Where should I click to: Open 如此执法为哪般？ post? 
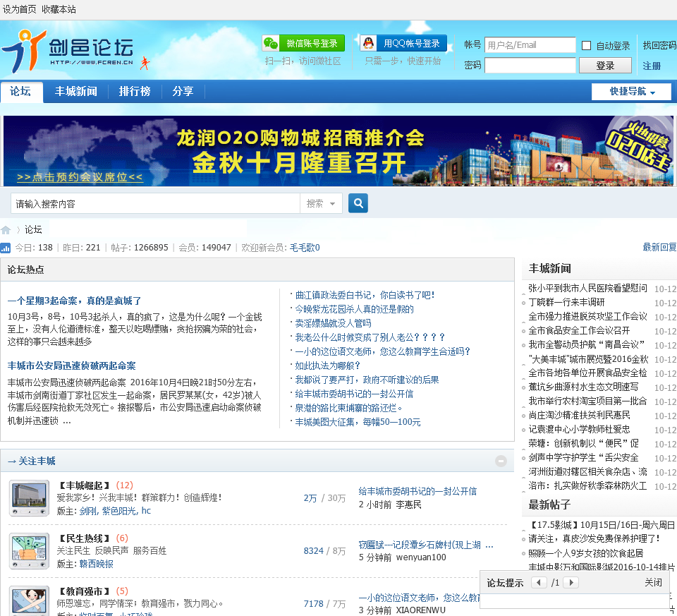pyautogui.click(x=328, y=366)
